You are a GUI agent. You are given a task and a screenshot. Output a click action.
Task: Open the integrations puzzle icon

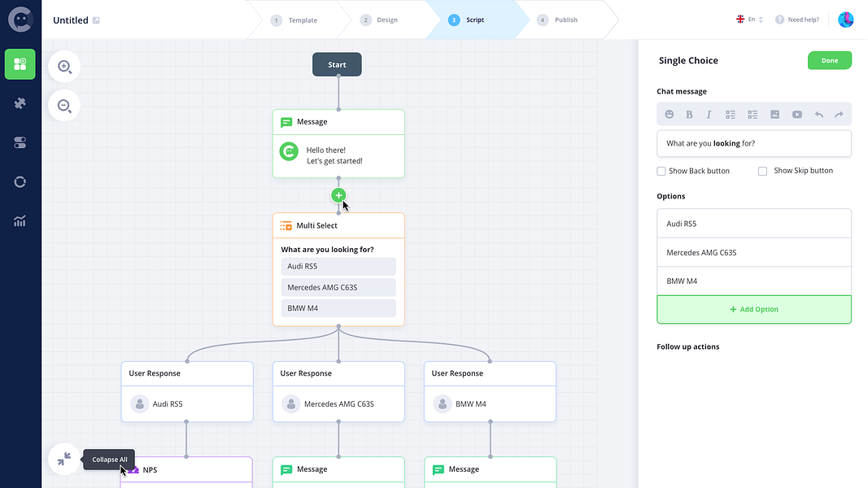pos(20,103)
